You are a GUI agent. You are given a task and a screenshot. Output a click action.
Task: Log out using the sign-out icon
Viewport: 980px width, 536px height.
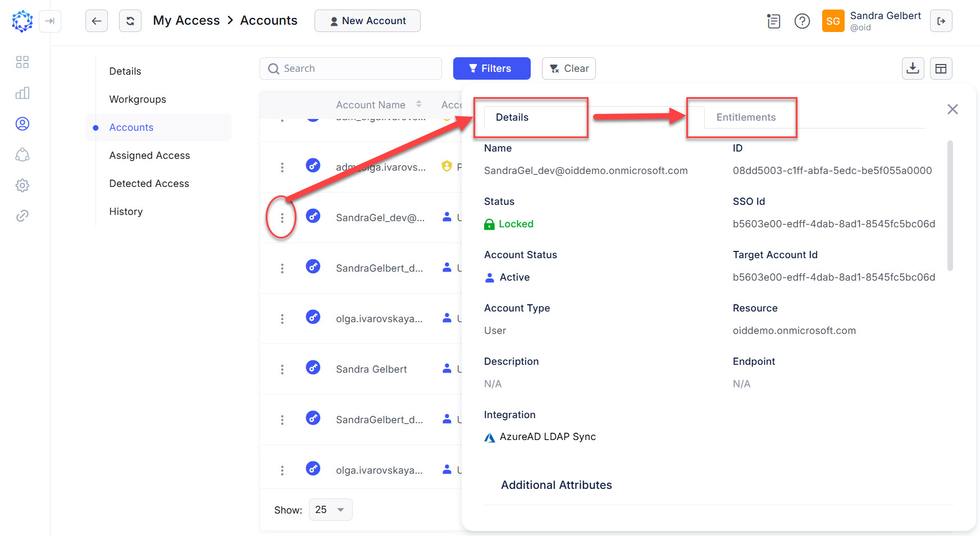941,21
